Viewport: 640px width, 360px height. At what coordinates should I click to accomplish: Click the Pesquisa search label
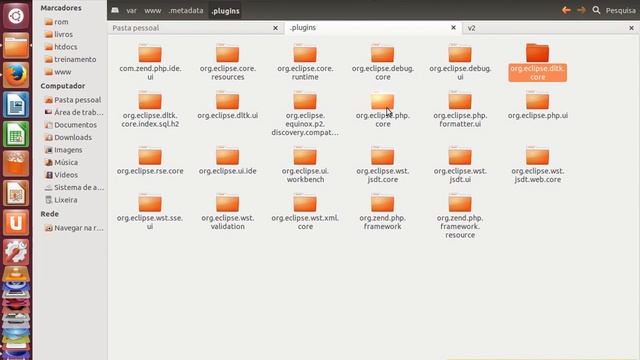pos(620,11)
